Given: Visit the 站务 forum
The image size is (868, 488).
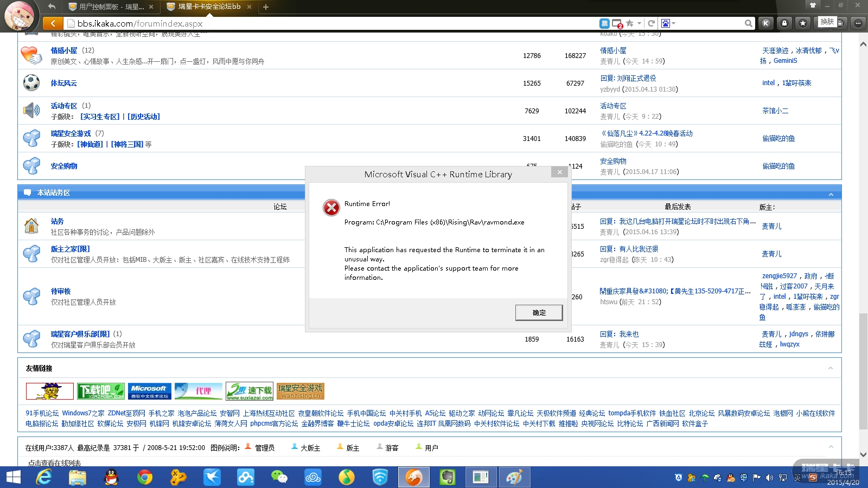Looking at the screenshot, I should point(58,221).
